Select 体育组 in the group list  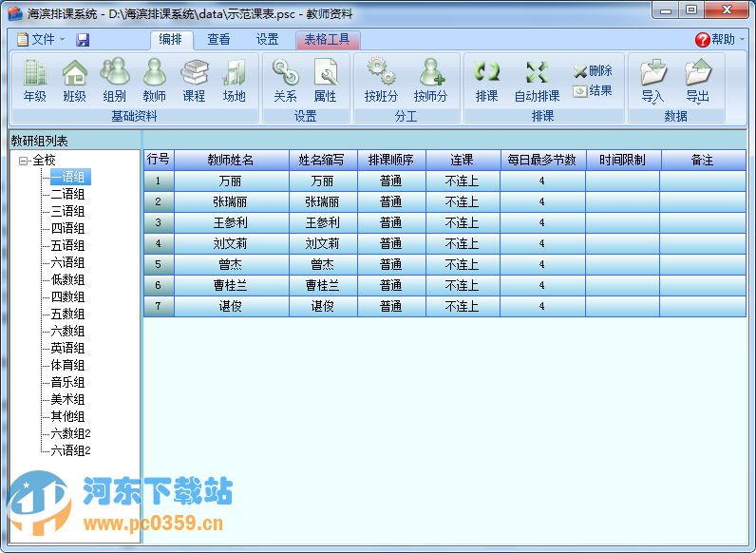(x=68, y=365)
